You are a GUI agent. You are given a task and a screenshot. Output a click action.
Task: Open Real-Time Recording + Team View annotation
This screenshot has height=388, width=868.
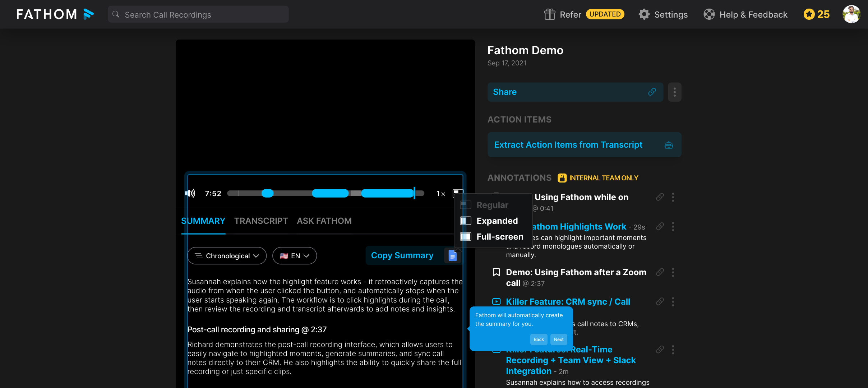[x=571, y=360]
